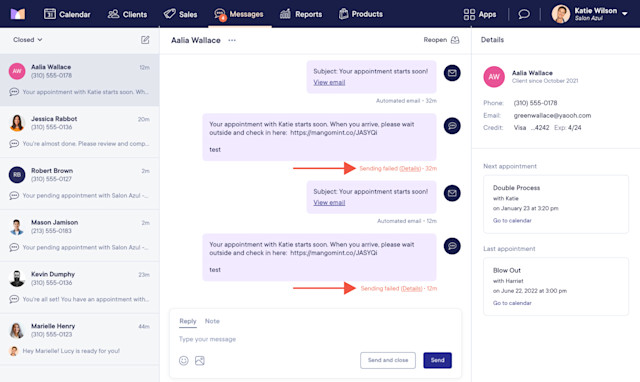Open the Marielle Henry conversation
The image size is (640, 382).
(x=80, y=339)
